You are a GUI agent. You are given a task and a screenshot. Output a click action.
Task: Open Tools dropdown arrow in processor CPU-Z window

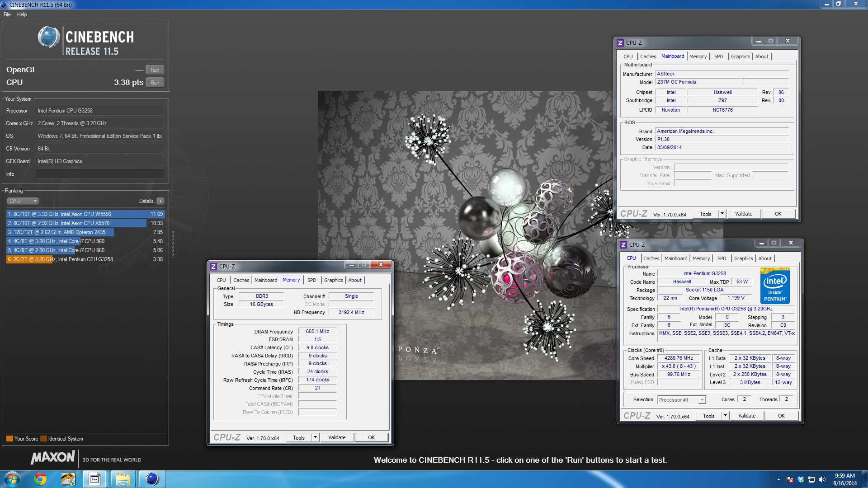pos(726,416)
